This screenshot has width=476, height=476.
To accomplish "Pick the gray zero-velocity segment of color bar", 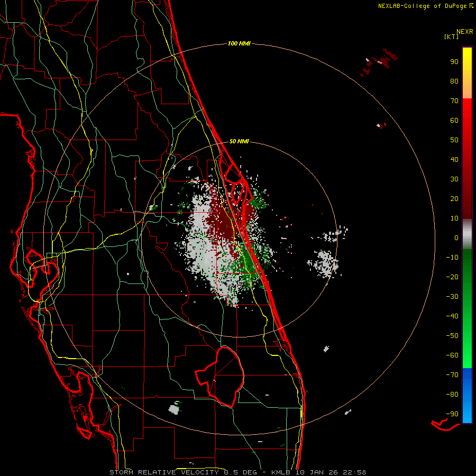I will (467, 234).
